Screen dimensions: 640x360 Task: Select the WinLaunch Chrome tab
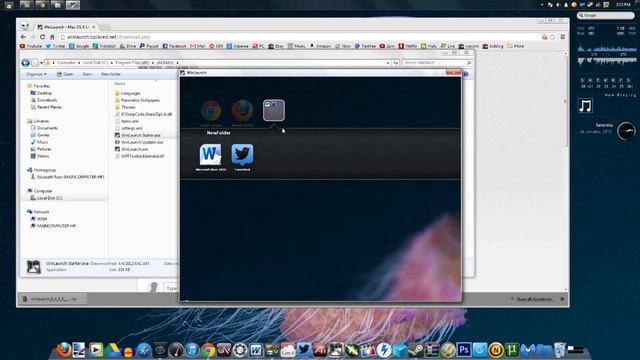click(x=67, y=27)
